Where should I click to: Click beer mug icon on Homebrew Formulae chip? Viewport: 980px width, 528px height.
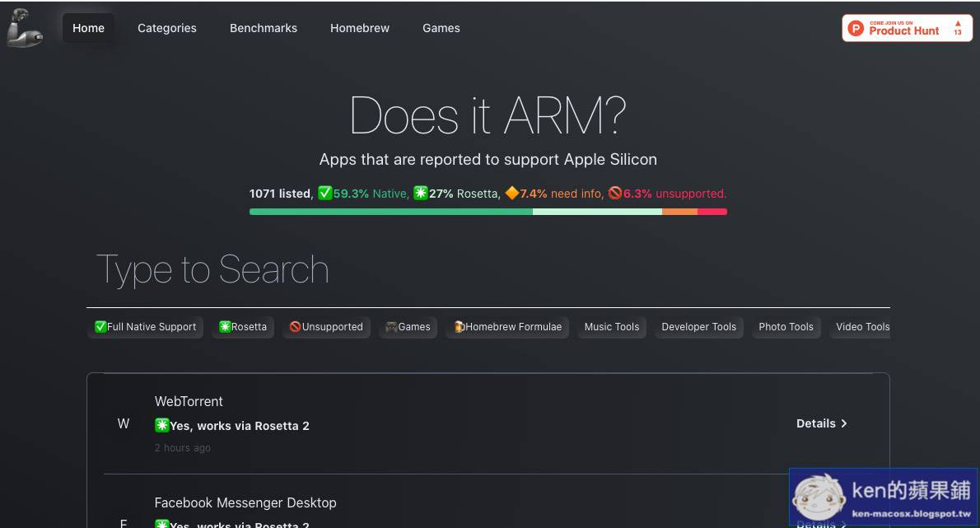[460, 327]
